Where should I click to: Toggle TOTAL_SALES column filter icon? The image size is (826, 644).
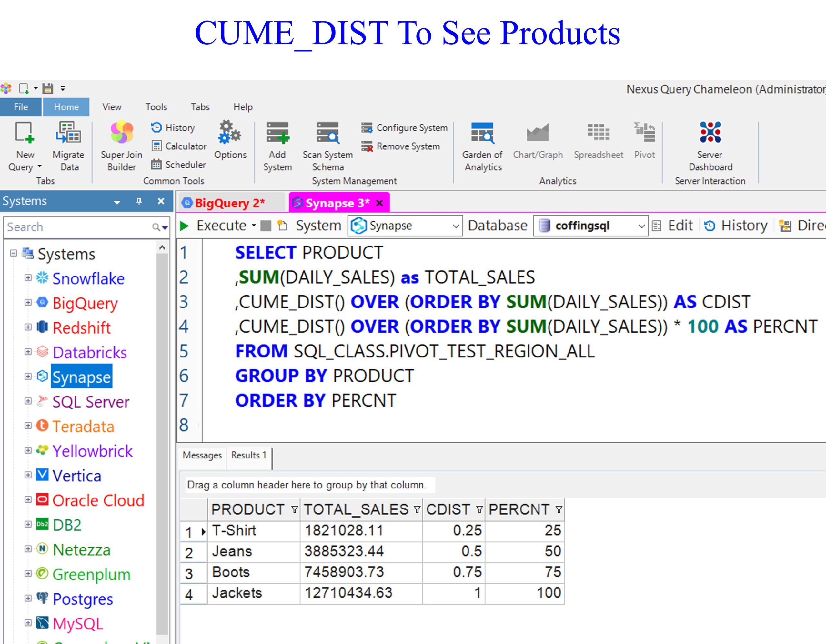tap(417, 510)
